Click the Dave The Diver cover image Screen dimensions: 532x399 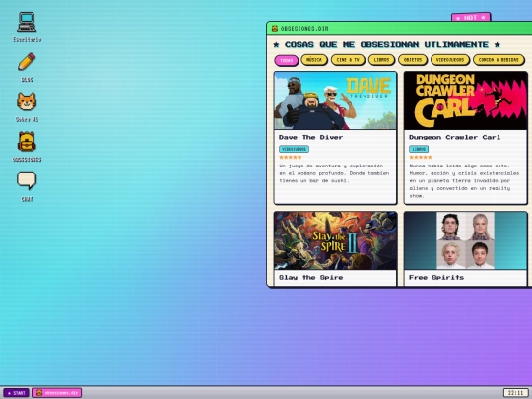335,100
